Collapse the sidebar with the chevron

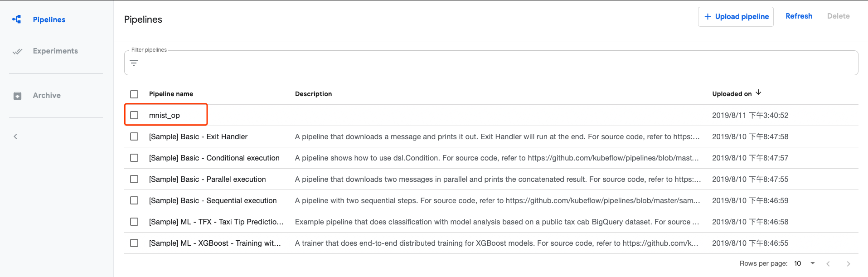[15, 136]
